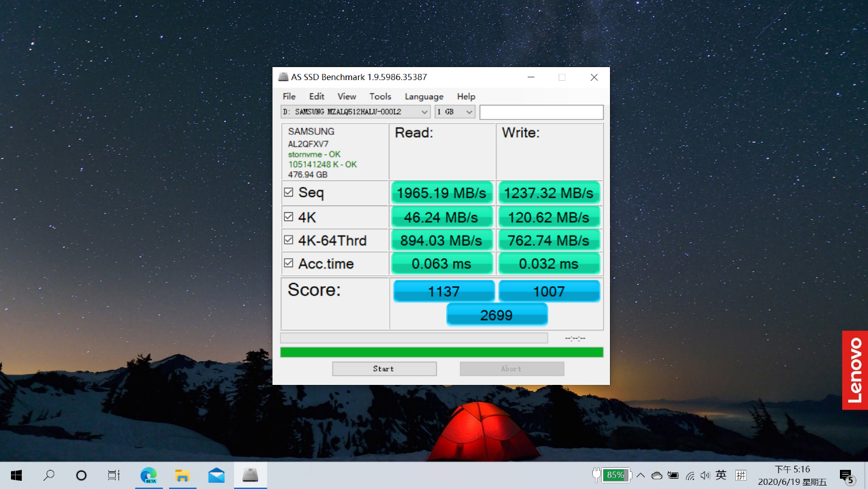This screenshot has height=489, width=868.
Task: Open the Mail app from taskbar
Action: point(216,475)
